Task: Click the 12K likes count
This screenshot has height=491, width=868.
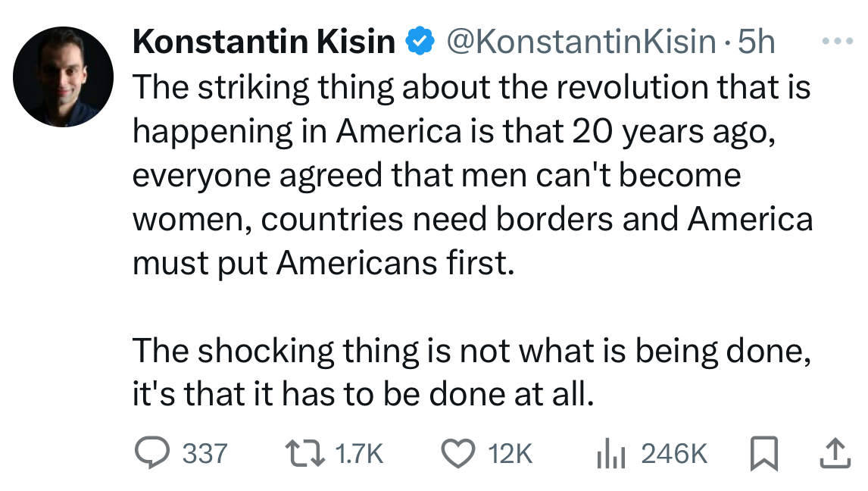Action: 511,454
